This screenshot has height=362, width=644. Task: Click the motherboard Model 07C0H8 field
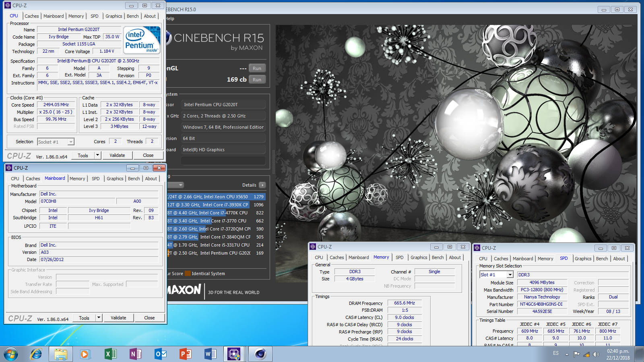pos(77,201)
